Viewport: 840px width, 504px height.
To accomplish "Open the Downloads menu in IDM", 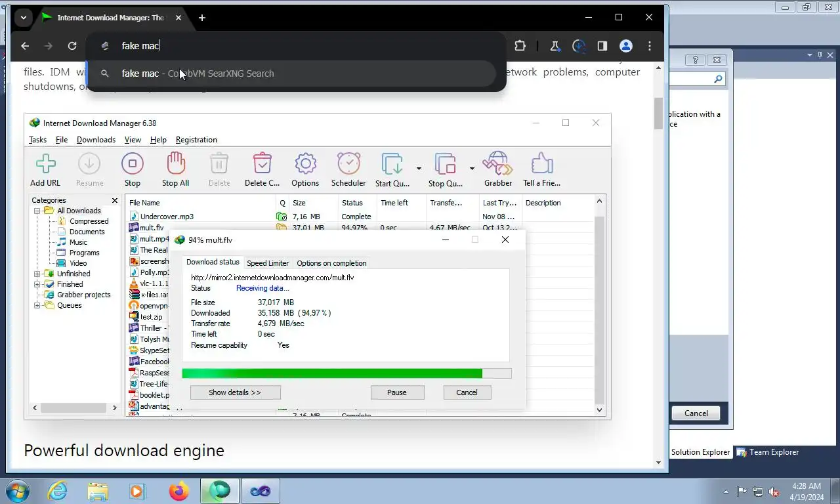I will coord(96,140).
